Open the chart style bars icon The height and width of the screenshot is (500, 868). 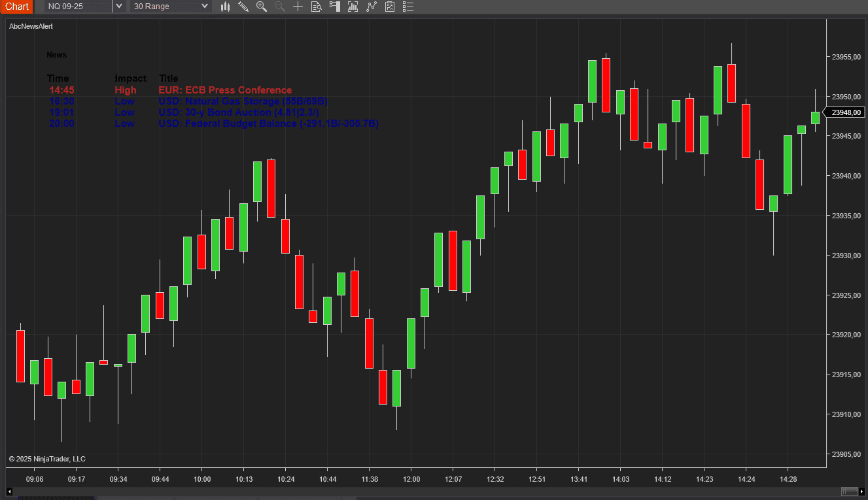(226, 7)
